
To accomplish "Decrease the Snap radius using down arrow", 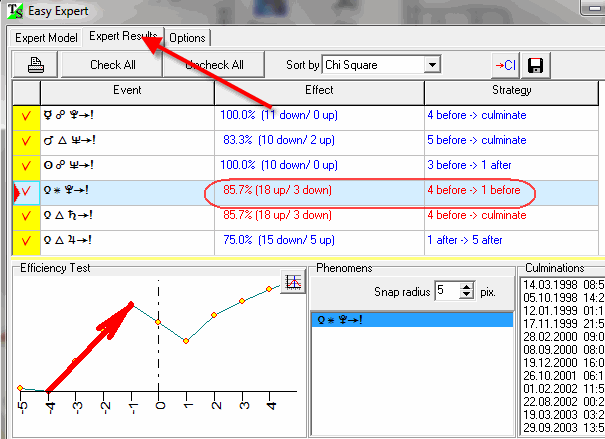I will (467, 295).
